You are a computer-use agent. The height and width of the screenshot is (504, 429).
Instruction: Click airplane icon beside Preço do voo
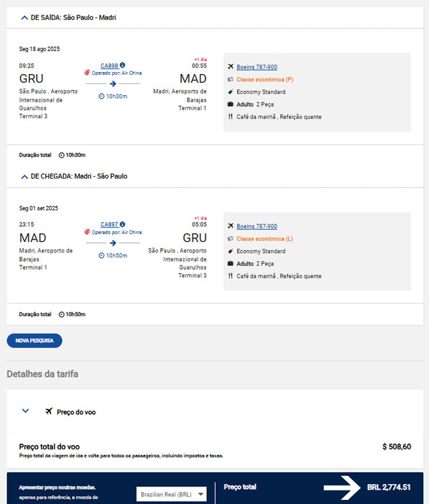coord(49,411)
